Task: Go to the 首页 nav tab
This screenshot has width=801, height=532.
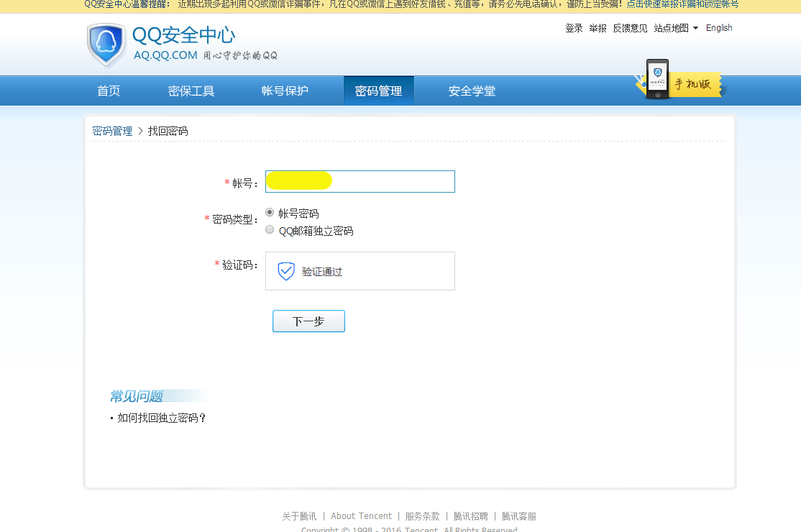Action: click(x=109, y=91)
